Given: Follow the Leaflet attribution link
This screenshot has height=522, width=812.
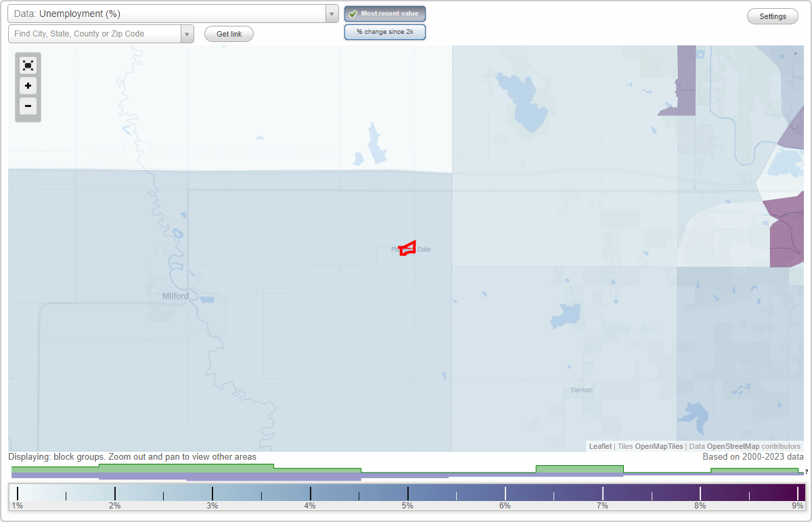Looking at the screenshot, I should pos(600,446).
